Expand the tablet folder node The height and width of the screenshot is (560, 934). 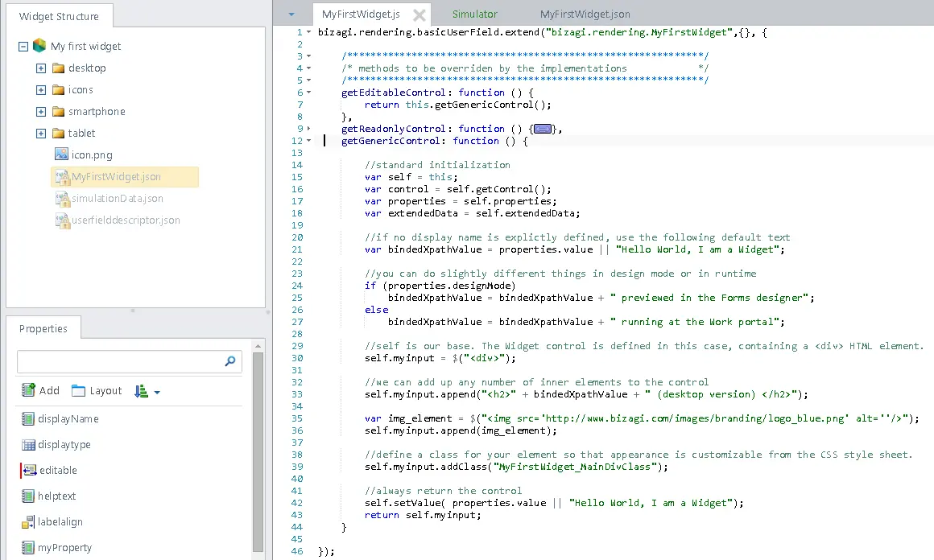click(x=41, y=134)
